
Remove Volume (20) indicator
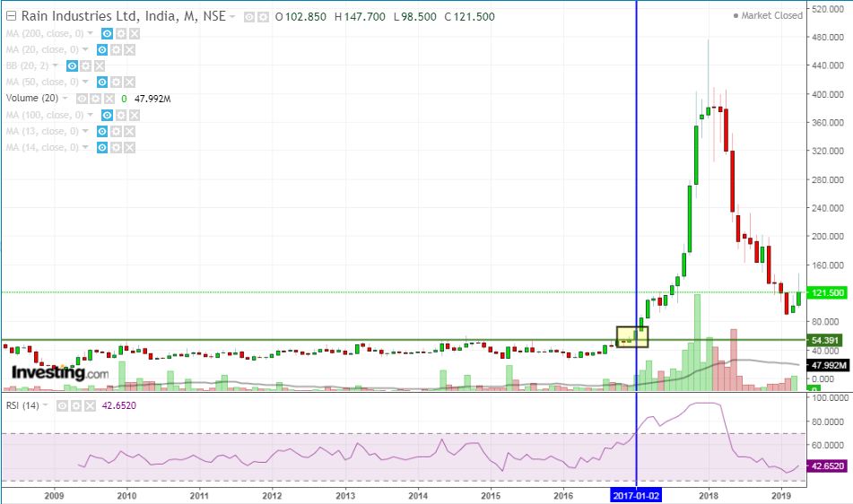tap(109, 99)
